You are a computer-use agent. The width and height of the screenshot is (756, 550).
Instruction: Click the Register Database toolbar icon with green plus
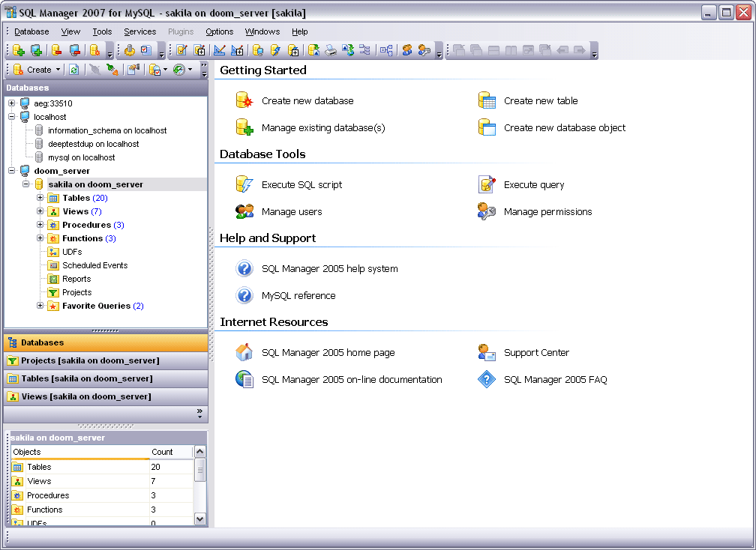click(19, 50)
